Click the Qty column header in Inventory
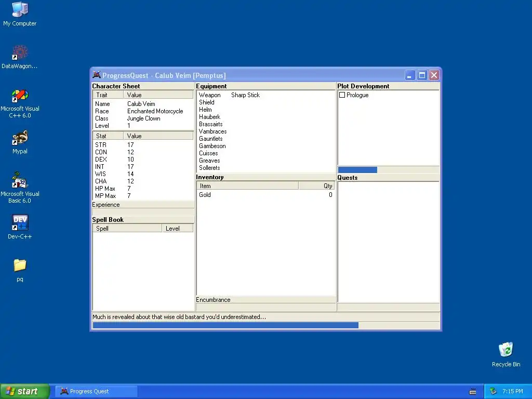The image size is (532, 399). click(316, 186)
